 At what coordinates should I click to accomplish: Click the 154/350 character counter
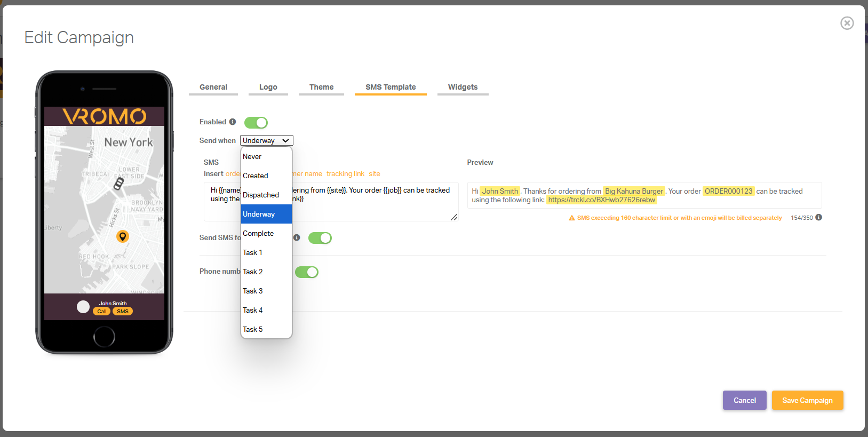coord(802,218)
